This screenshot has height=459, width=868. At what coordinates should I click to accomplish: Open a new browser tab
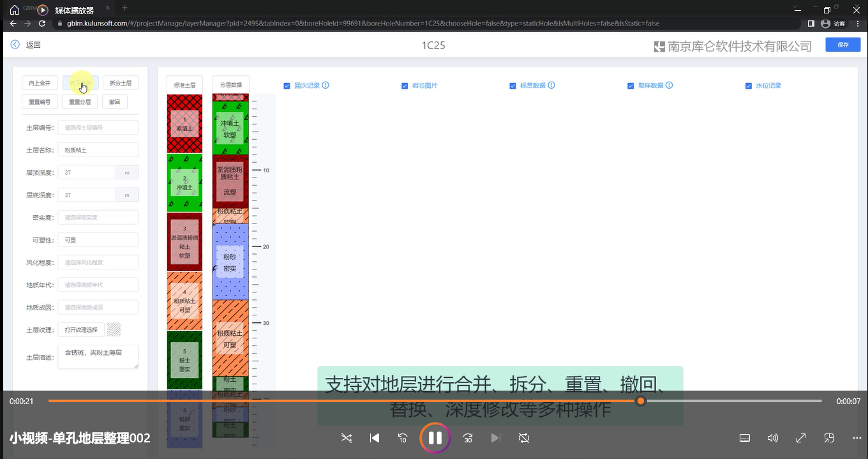click(x=124, y=8)
